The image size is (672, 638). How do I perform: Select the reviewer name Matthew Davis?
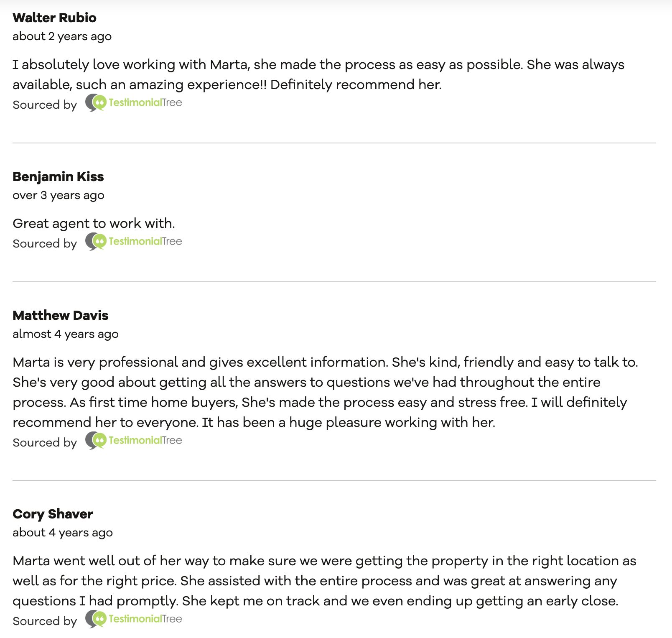click(x=61, y=315)
